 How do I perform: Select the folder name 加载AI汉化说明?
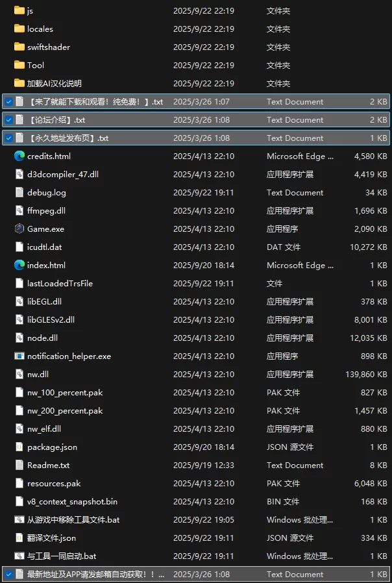pos(55,83)
